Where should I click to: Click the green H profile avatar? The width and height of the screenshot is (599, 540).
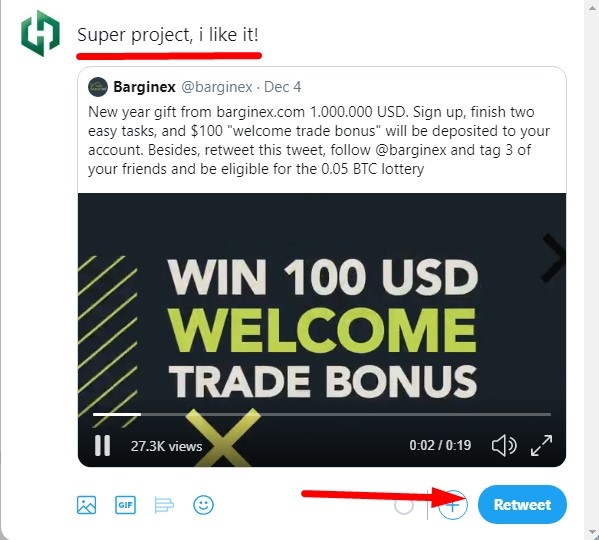pyautogui.click(x=40, y=33)
